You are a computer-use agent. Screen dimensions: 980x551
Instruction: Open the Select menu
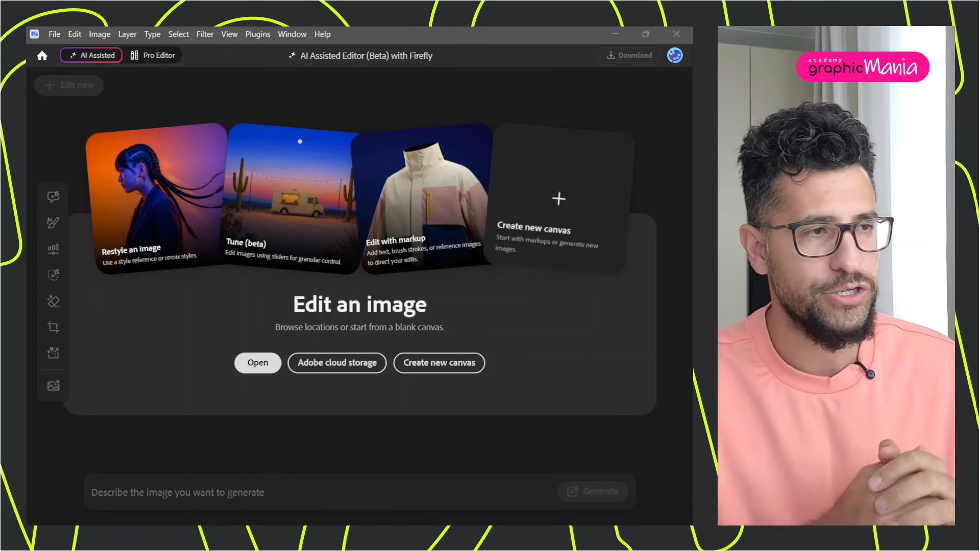coord(179,34)
